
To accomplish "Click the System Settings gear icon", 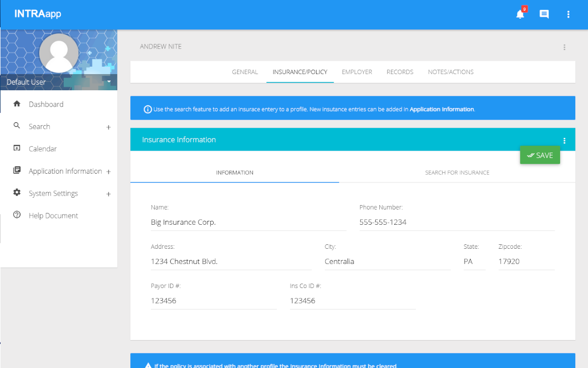I will (x=17, y=193).
